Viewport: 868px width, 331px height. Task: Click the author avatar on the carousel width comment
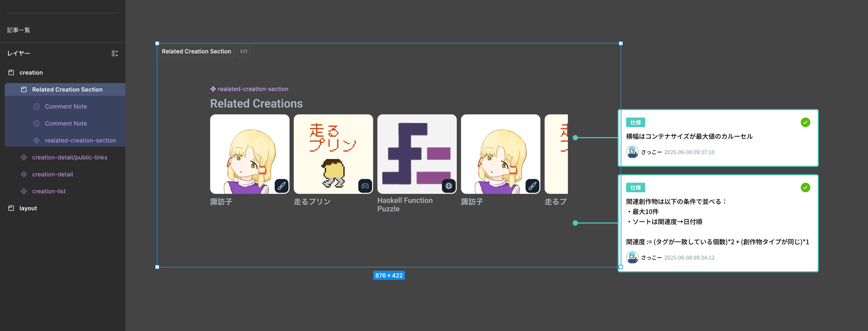[632, 152]
